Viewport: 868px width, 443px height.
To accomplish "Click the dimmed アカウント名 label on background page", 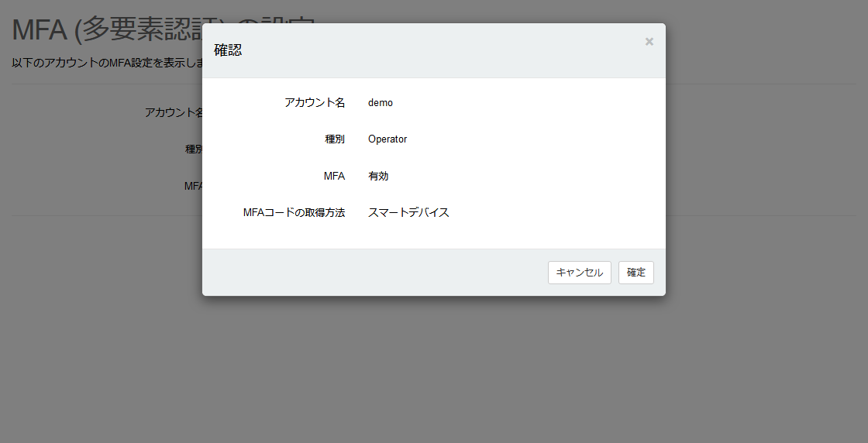I will coord(173,112).
